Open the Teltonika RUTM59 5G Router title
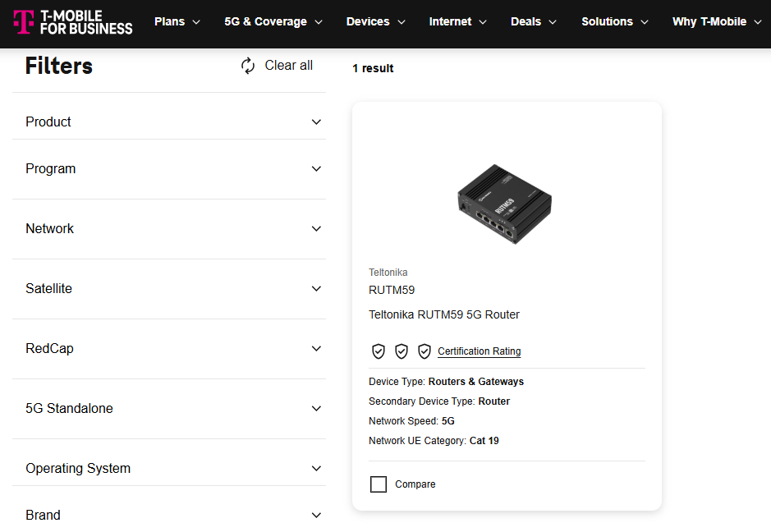This screenshot has width=771, height=532. pyautogui.click(x=444, y=314)
